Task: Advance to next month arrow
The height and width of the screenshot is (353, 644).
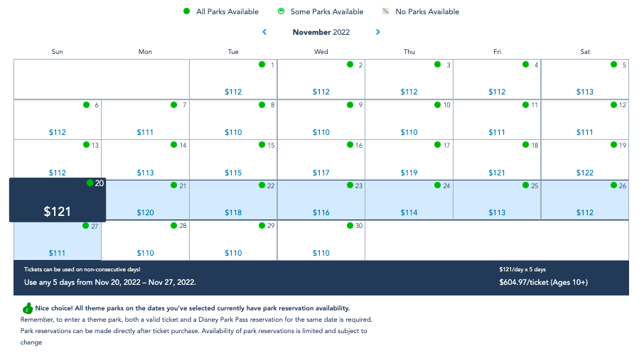Action: [378, 32]
